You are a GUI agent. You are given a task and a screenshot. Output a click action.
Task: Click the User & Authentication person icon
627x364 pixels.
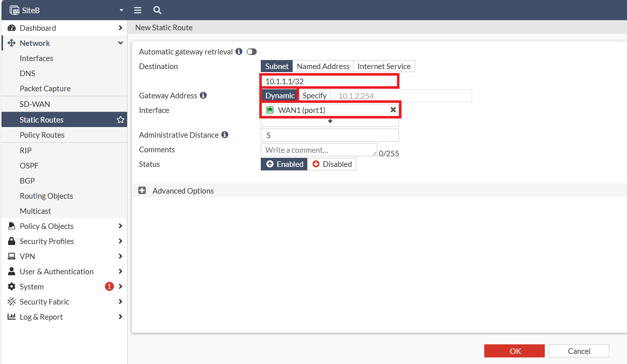click(12, 271)
